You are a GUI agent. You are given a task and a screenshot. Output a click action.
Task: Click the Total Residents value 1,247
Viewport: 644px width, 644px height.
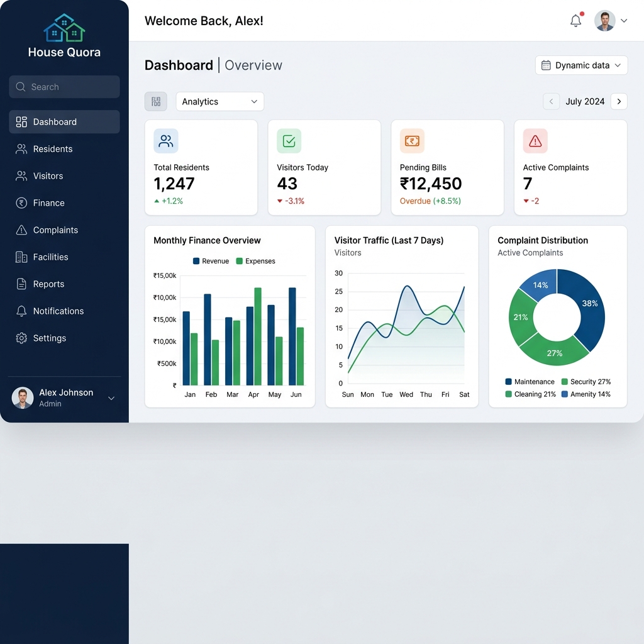click(x=174, y=184)
